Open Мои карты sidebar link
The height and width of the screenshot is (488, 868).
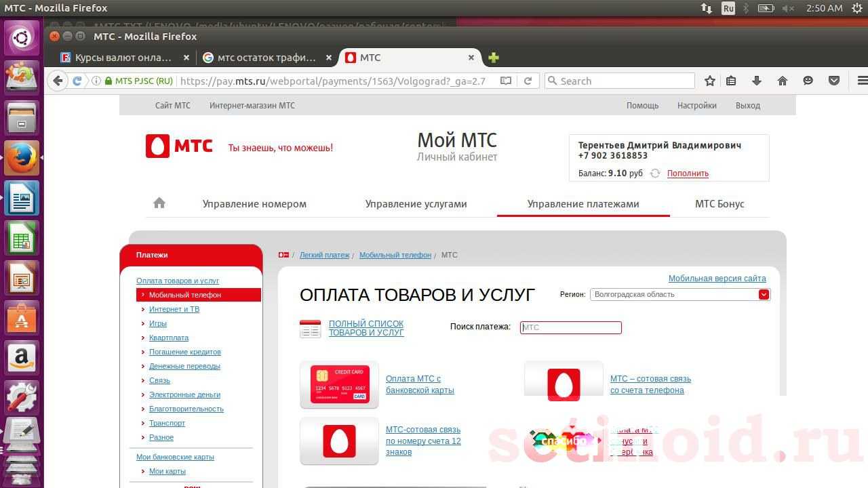(167, 471)
